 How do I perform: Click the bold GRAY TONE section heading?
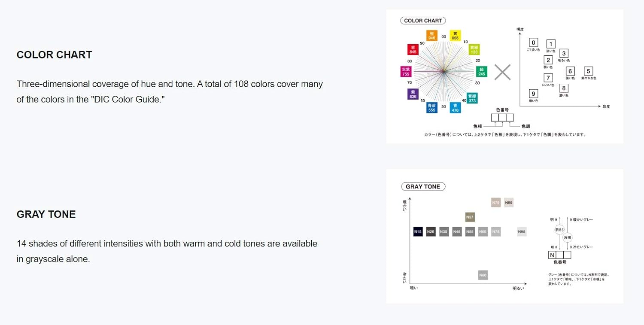[46, 214]
